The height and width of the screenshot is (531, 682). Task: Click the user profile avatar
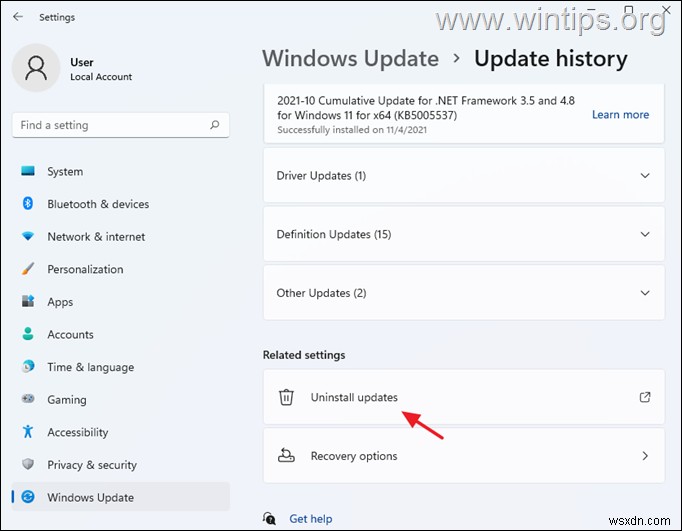click(36, 68)
